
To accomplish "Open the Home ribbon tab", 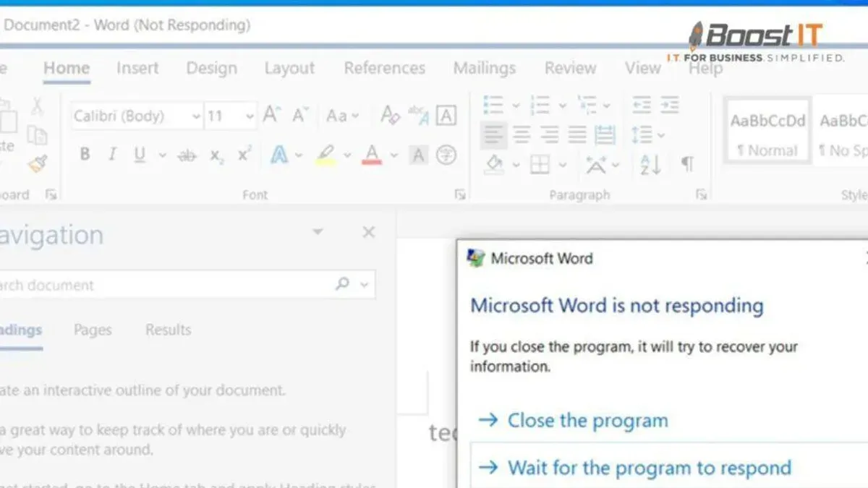I will 67,68.
